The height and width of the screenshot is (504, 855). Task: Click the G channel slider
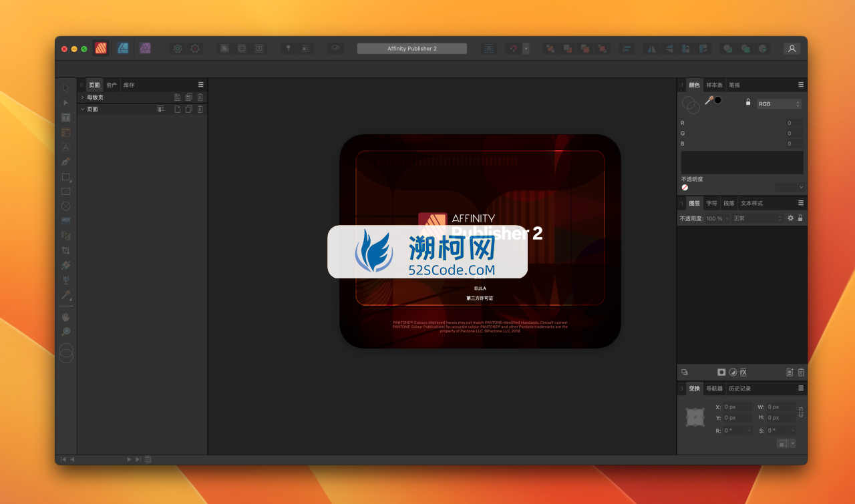point(735,134)
